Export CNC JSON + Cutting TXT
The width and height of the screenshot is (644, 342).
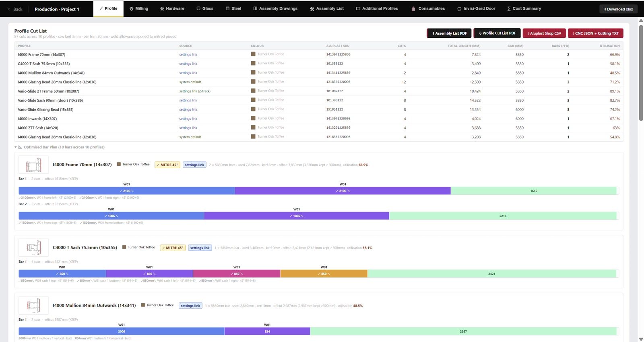(x=596, y=33)
